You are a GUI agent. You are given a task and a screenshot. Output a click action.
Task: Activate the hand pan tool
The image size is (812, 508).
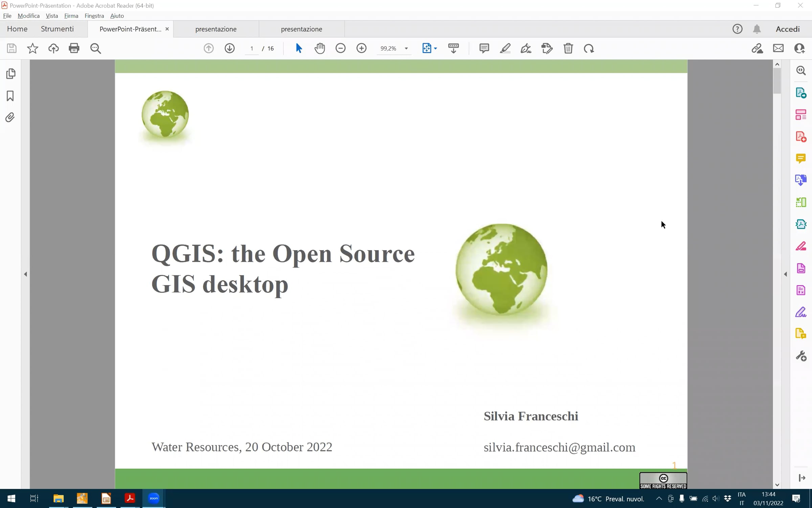320,48
